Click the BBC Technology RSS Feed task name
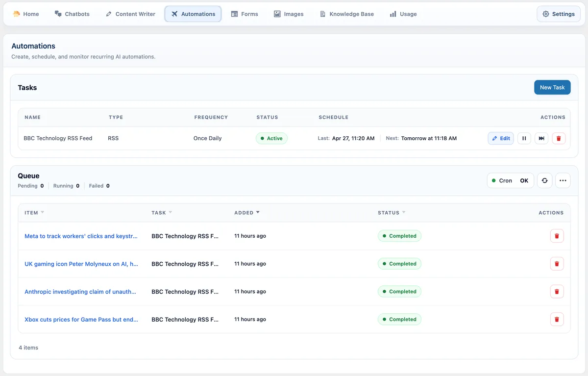588x376 pixels. (58, 138)
